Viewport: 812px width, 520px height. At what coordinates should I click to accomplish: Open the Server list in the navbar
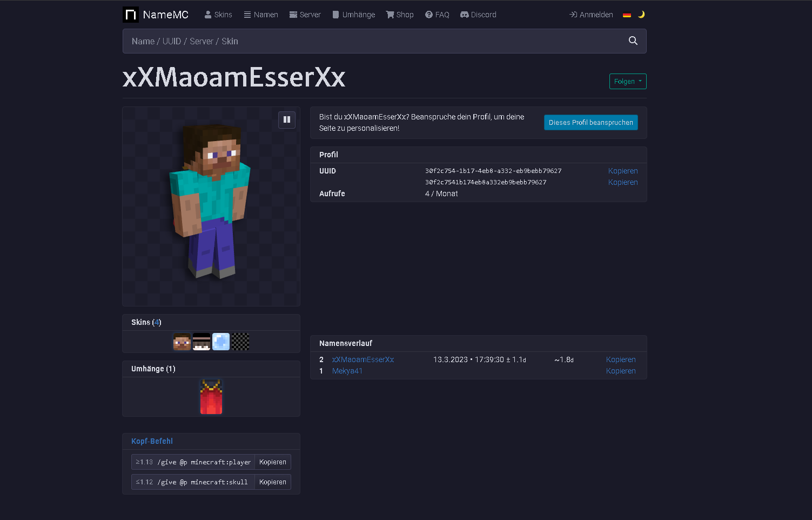[305, 15]
